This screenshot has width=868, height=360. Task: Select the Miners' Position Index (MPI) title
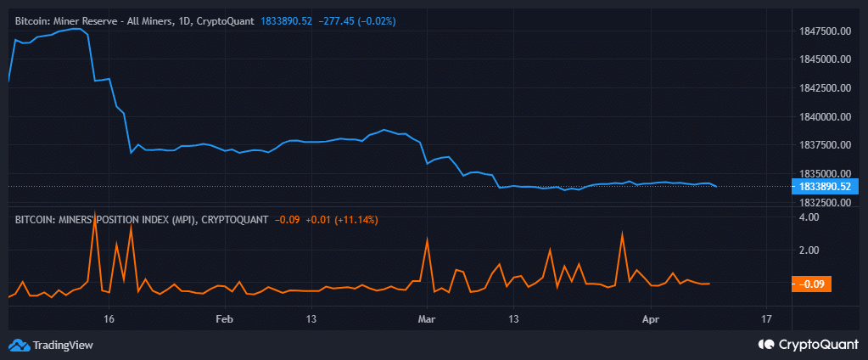(x=138, y=220)
